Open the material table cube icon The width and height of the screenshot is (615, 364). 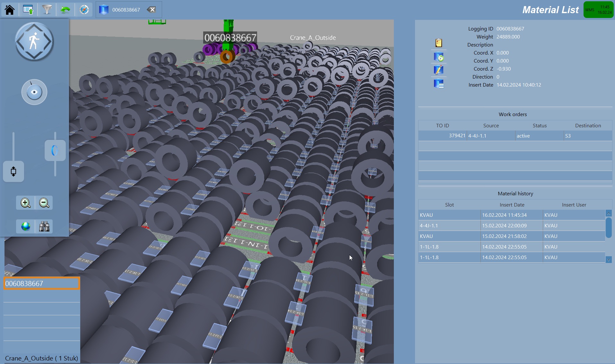(x=439, y=83)
